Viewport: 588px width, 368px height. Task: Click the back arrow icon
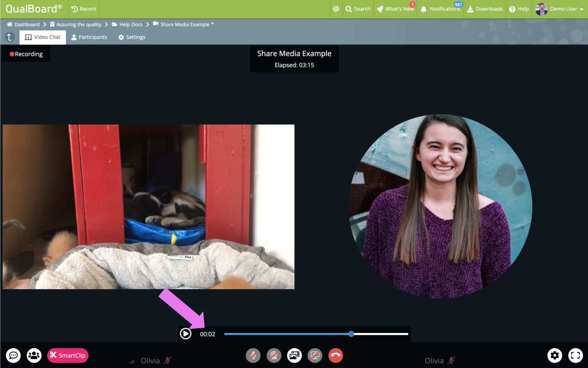click(x=10, y=37)
